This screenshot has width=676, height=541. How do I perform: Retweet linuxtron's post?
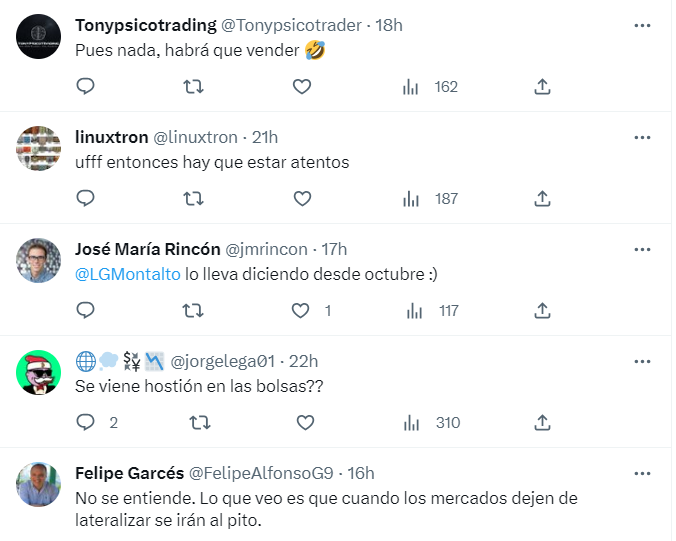pyautogui.click(x=194, y=199)
